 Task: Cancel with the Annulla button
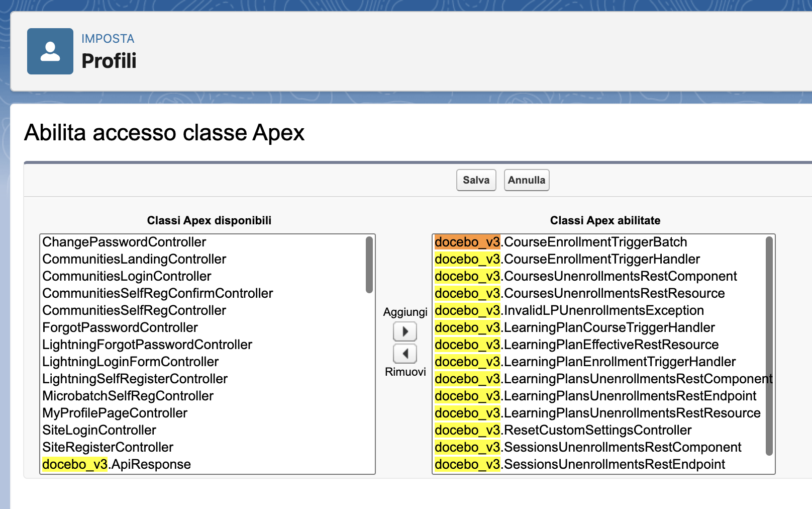[527, 180]
